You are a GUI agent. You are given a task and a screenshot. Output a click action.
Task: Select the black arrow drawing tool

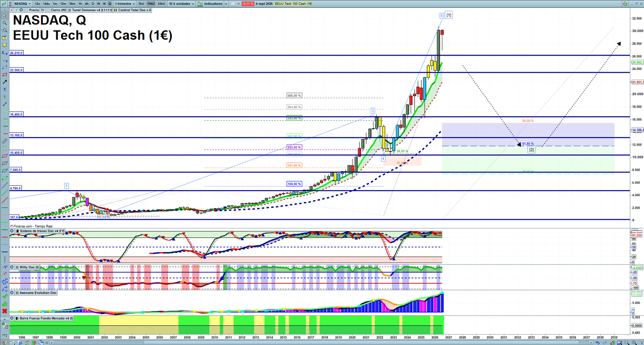(4, 82)
